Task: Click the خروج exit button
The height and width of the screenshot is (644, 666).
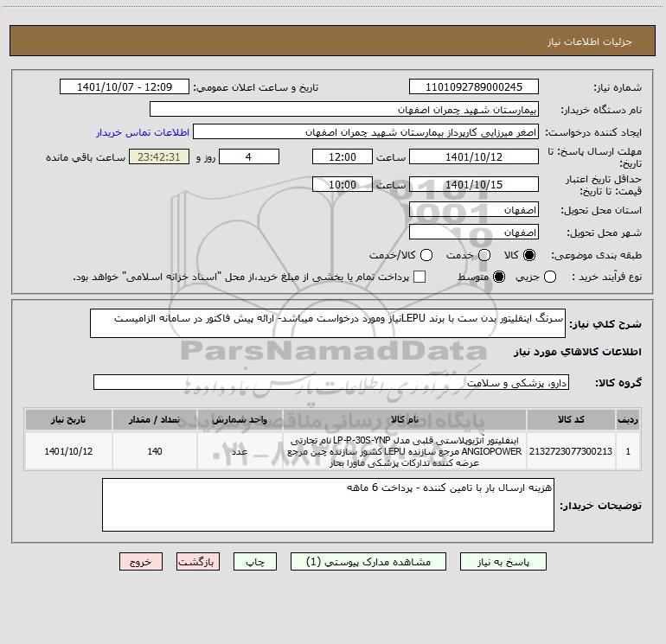Action: click(x=141, y=562)
